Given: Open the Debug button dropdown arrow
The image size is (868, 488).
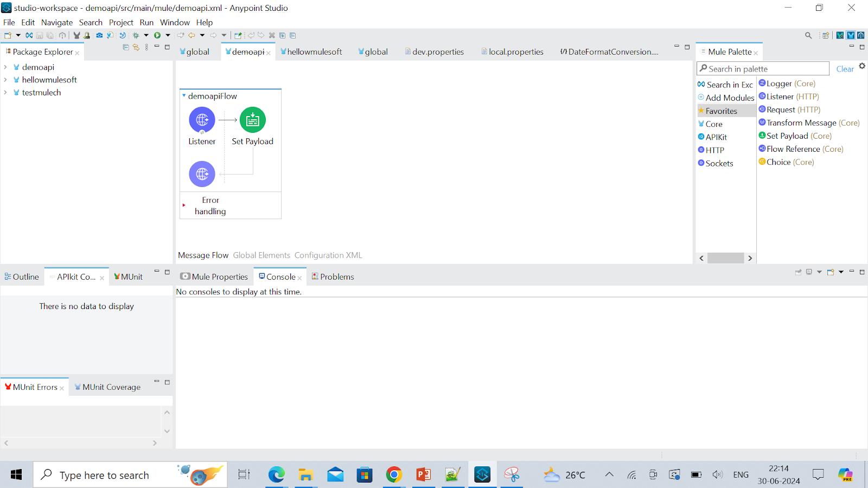Looking at the screenshot, I should (146, 35).
